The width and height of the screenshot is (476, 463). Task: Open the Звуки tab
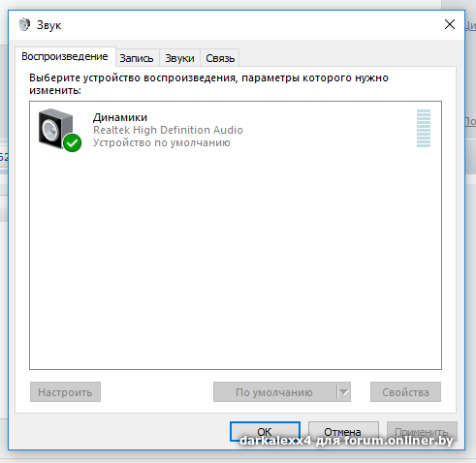click(x=179, y=58)
